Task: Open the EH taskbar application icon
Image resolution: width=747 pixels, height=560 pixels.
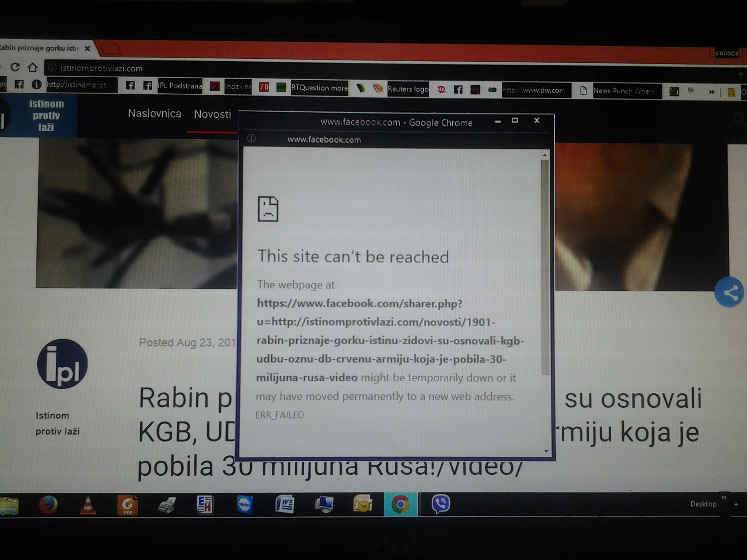Action: tap(205, 505)
